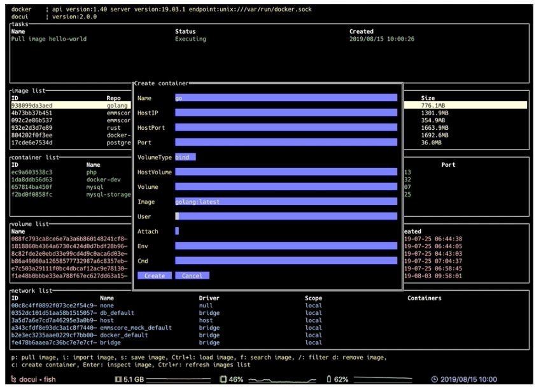541x392 pixels.
Task: Click the battery icon showing 62%
Action: pos(329,381)
